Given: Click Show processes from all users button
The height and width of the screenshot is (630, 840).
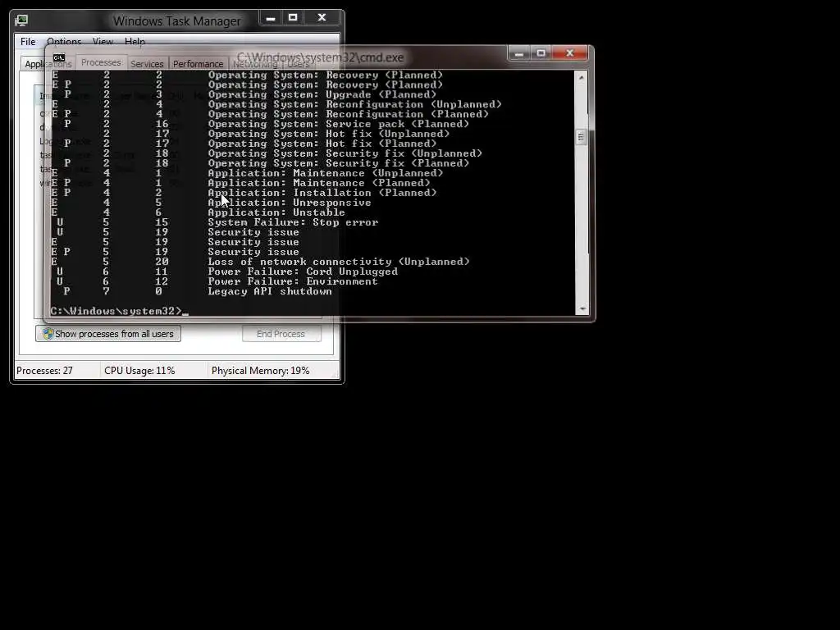Looking at the screenshot, I should (x=108, y=334).
